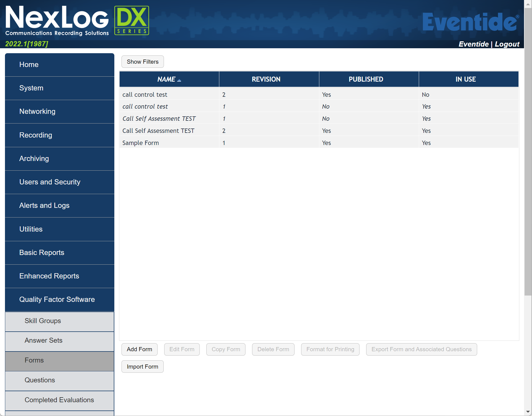Toggle the sort arrow on NAME column
The image size is (532, 416).
tap(179, 80)
